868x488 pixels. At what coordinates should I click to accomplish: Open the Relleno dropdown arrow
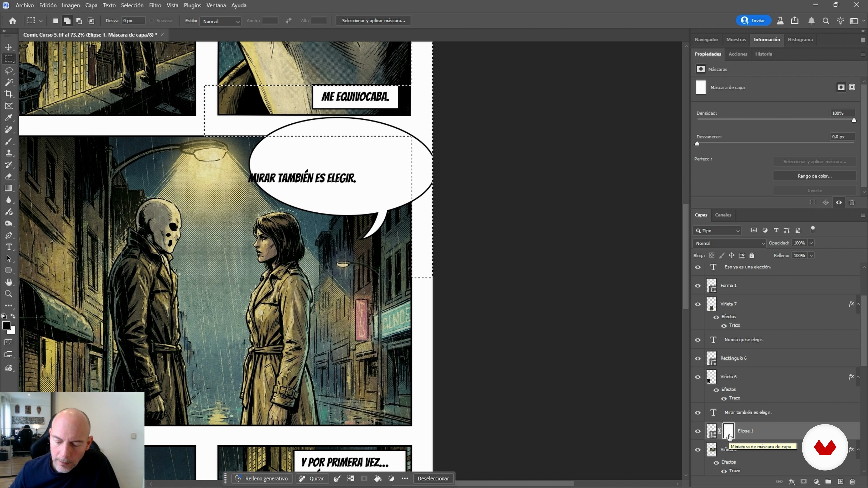coord(811,256)
